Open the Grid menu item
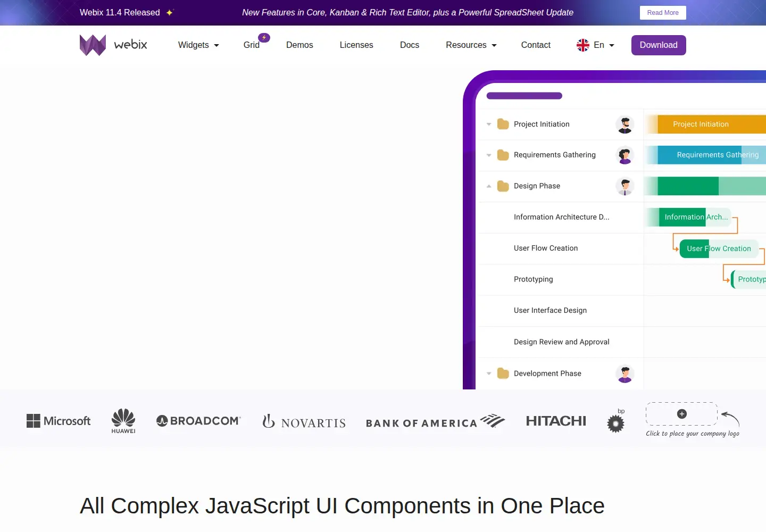Screen dimensions: 766x532 click(x=252, y=45)
